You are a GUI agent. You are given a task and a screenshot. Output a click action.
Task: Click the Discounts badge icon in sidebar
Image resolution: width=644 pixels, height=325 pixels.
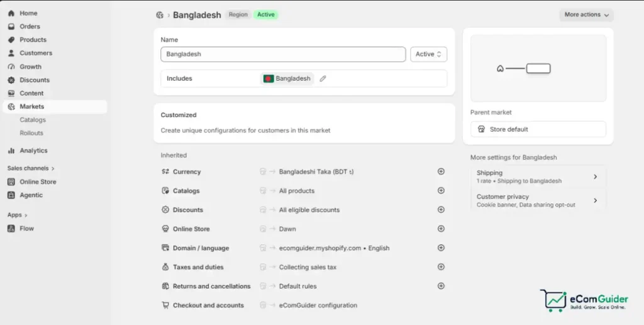[11, 80]
